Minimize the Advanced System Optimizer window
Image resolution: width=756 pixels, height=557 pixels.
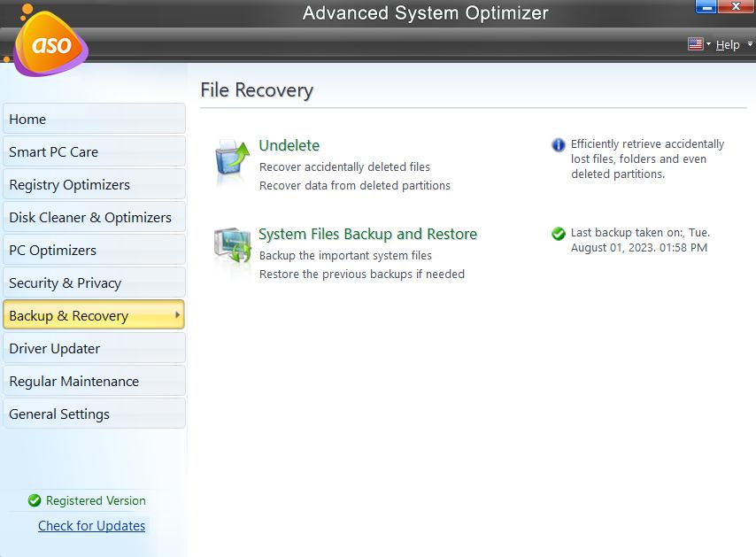pos(706,7)
